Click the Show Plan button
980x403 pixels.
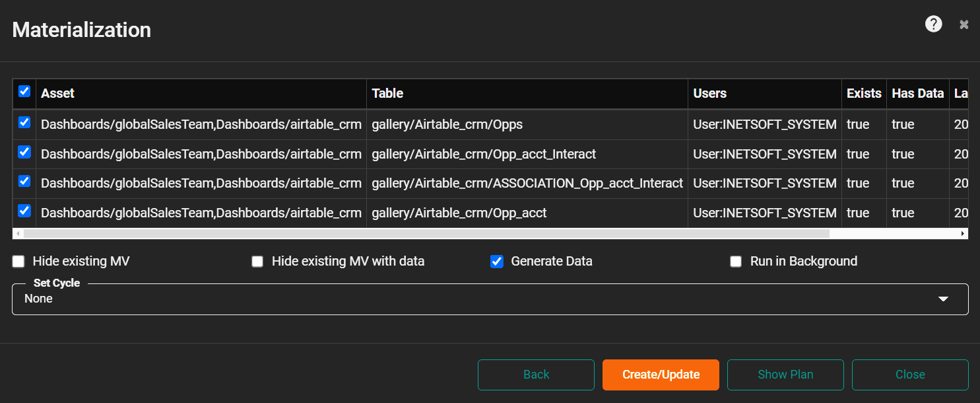(x=785, y=375)
